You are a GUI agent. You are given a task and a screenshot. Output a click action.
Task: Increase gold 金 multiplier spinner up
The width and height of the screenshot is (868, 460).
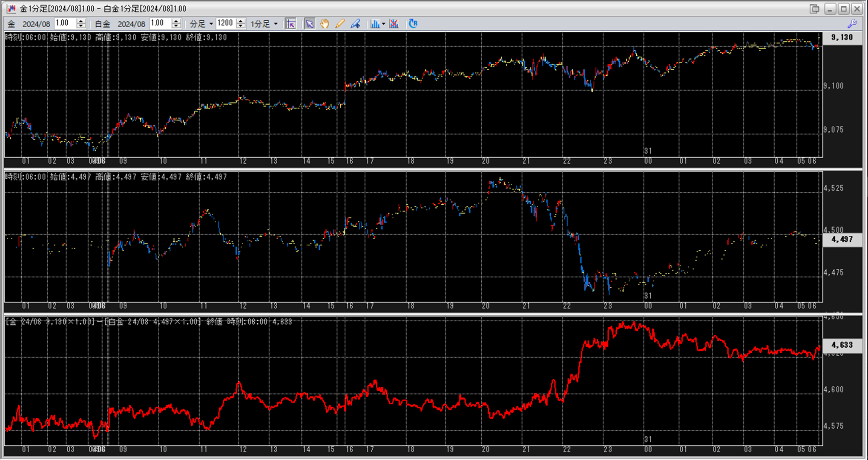pyautogui.click(x=81, y=21)
